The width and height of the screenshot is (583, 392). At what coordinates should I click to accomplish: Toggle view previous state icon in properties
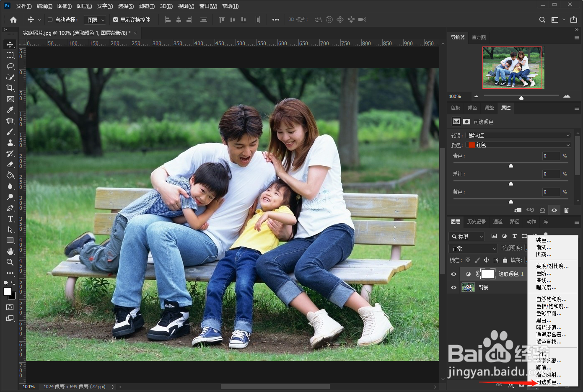[530, 210]
